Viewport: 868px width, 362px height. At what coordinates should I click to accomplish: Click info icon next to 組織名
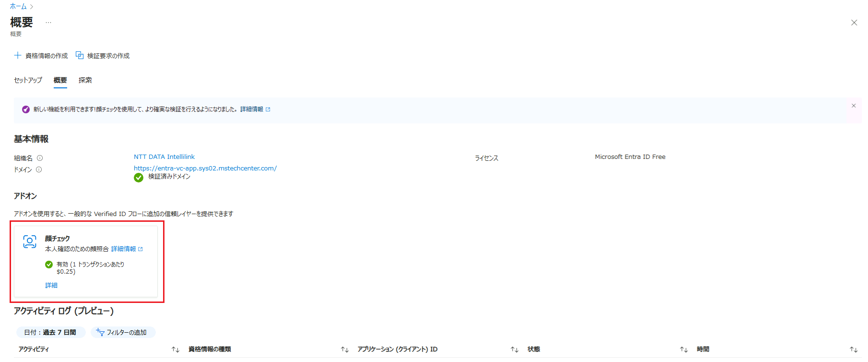point(40,158)
